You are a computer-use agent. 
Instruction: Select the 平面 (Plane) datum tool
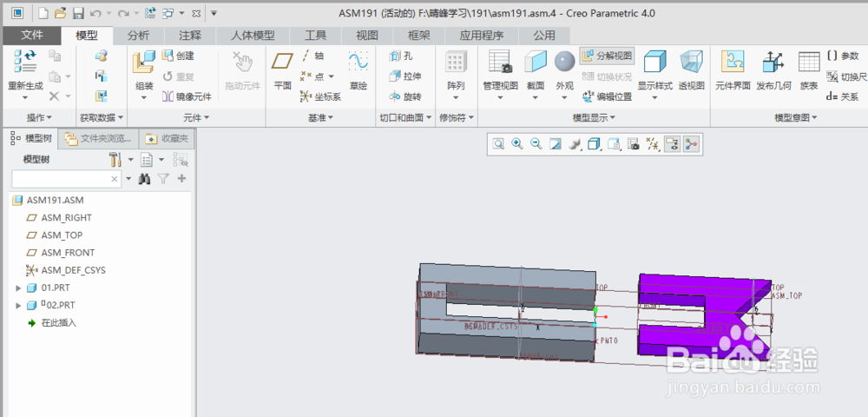[282, 70]
